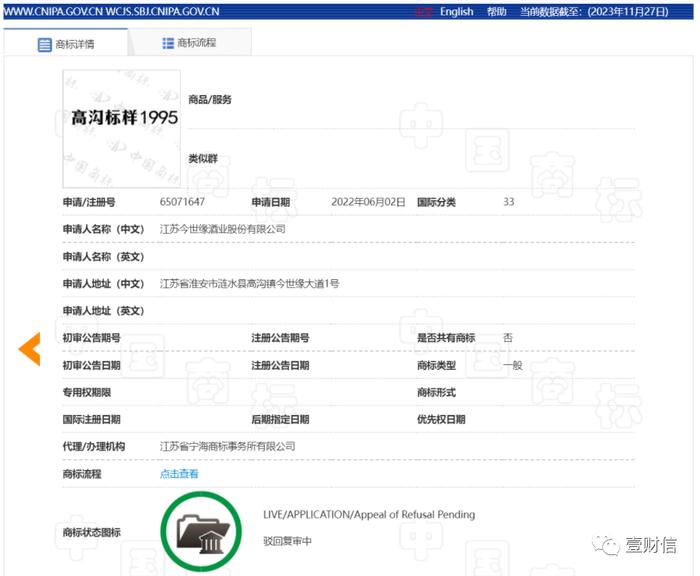Click the green trademark status folder icon

201,531
